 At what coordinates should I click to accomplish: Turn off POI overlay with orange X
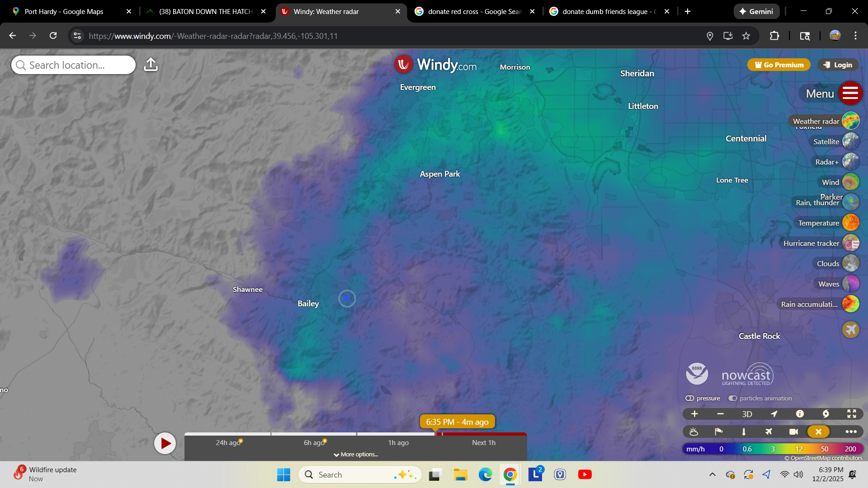818,432
